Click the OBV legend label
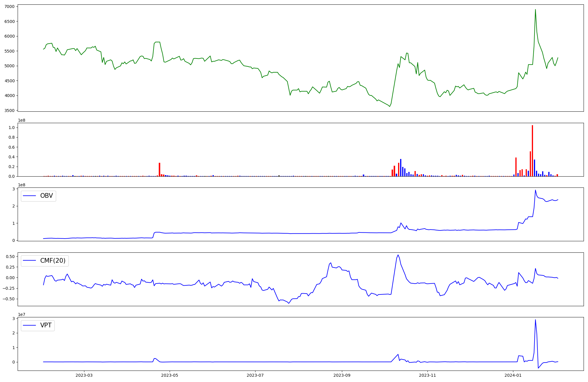Image resolution: width=588 pixels, height=382 pixels. point(46,196)
